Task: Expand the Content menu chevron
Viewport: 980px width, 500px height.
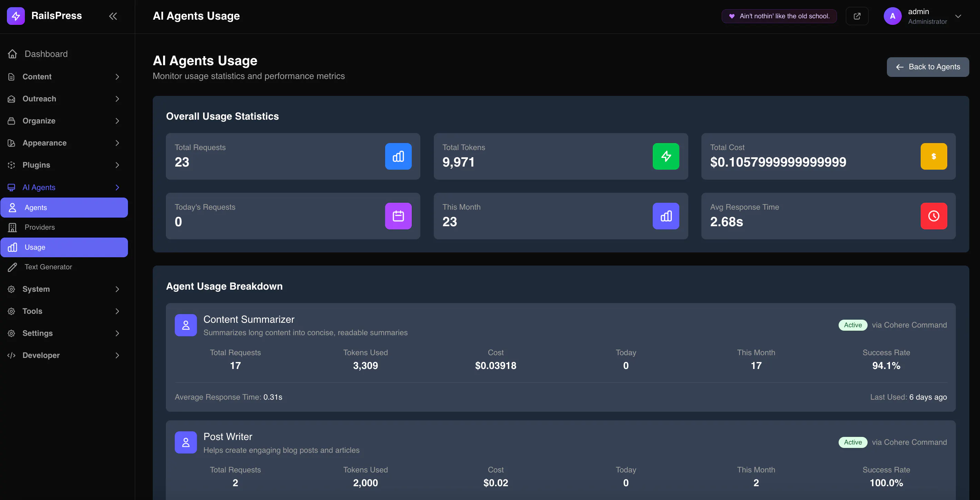Action: tap(117, 77)
